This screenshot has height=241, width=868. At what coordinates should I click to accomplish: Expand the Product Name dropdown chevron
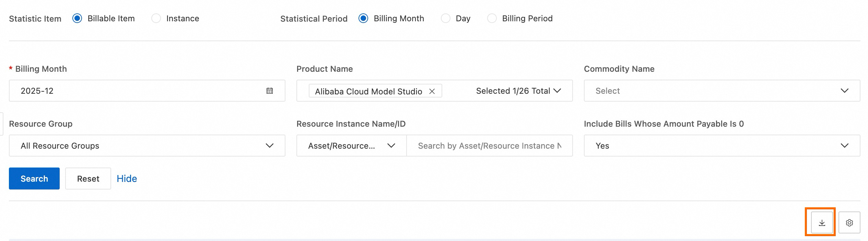[x=557, y=91]
